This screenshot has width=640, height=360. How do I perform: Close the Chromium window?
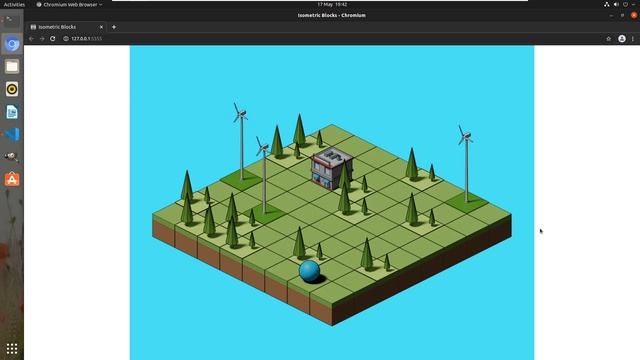633,15
